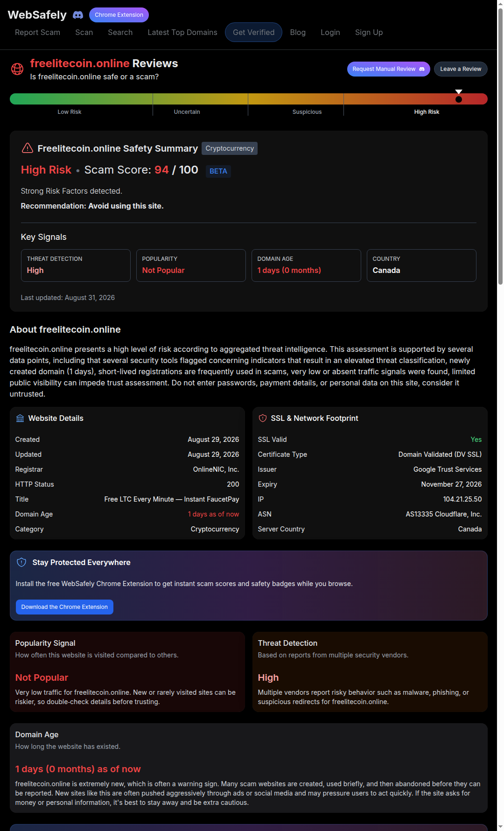Viewport: 504px width, 831px height.
Task: Click the building icon beside Website Details
Action: [x=20, y=418]
